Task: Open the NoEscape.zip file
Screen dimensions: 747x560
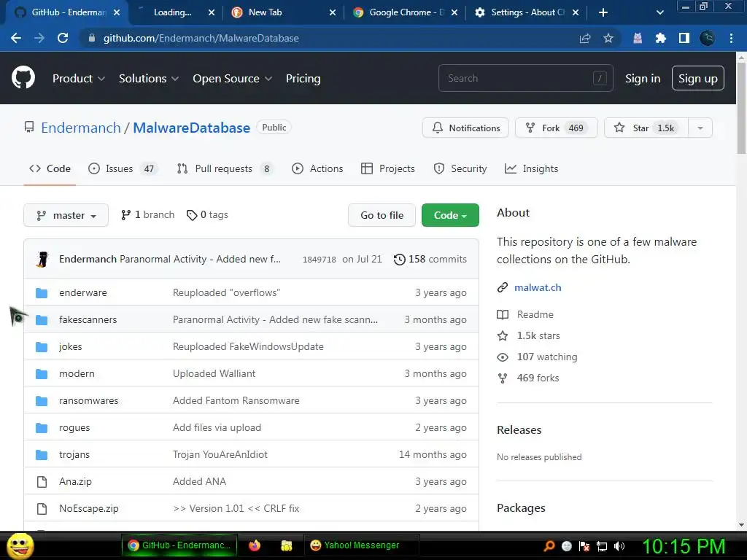Action: tap(88, 508)
